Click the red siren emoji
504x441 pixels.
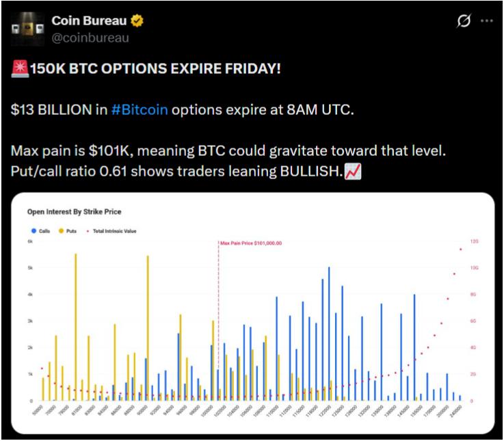tap(20, 70)
